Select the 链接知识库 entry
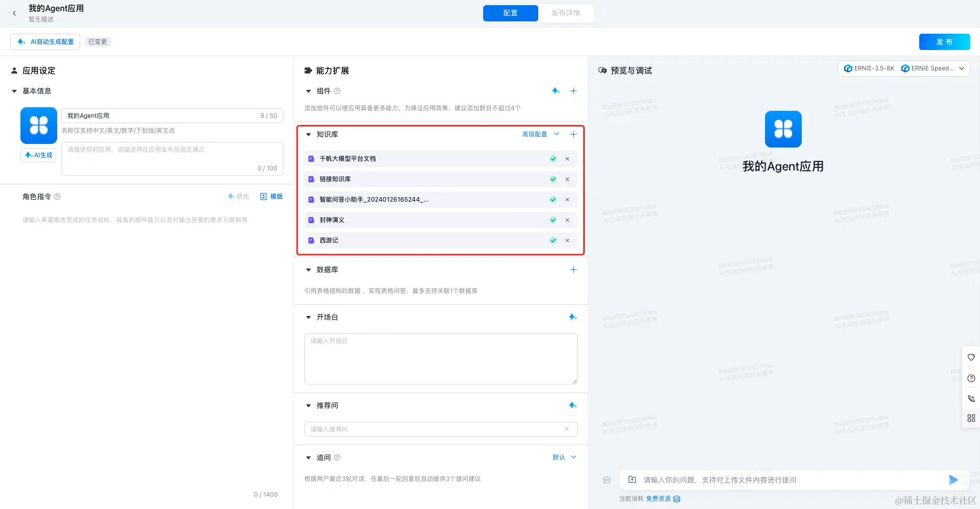Viewport: 980px width, 509px height. (x=441, y=179)
